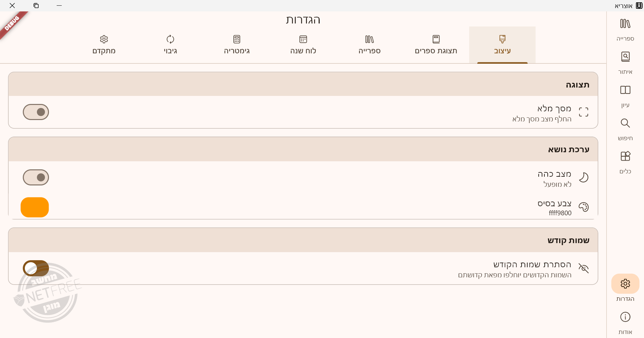Disable the הסתרת שמות הקודש toggle

(36, 268)
